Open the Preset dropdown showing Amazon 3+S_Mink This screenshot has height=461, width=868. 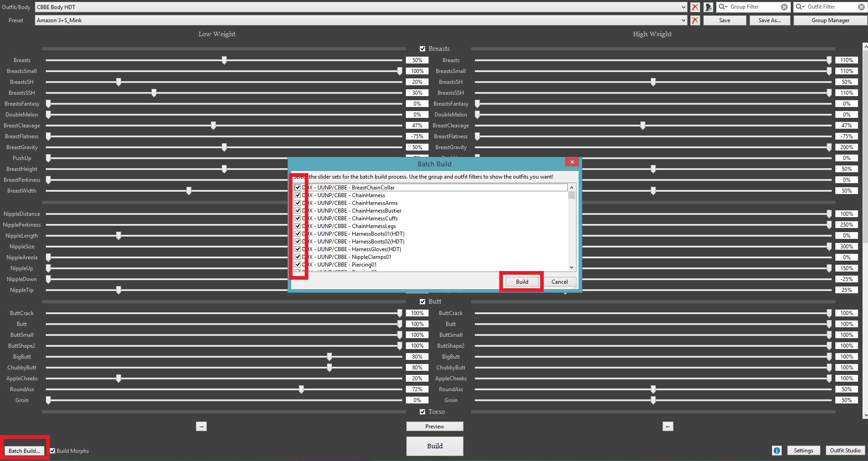(x=683, y=20)
